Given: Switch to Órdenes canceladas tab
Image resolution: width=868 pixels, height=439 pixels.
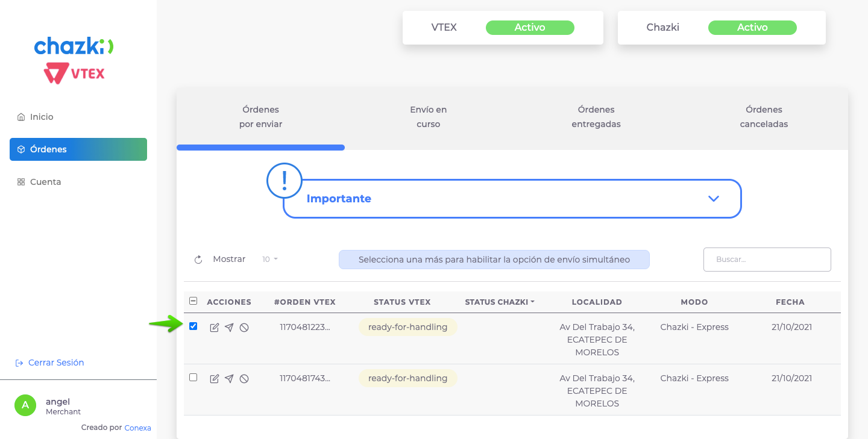Looking at the screenshot, I should tap(764, 117).
